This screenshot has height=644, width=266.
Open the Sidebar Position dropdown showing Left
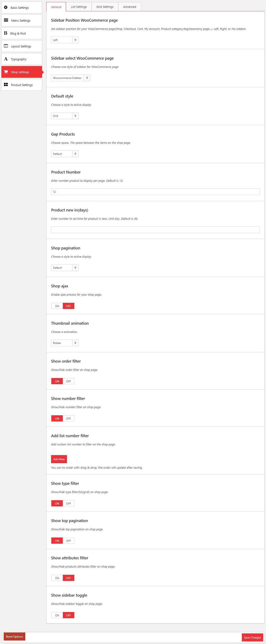(x=65, y=40)
